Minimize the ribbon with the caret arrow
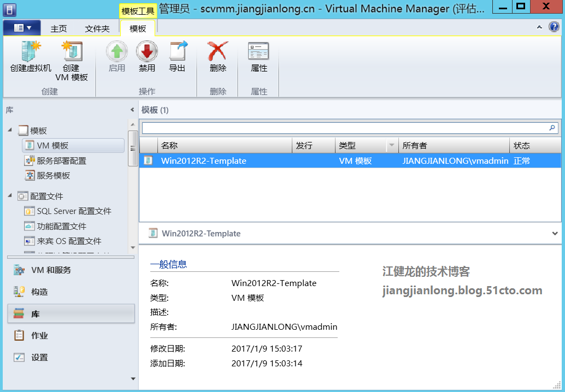This screenshot has width=565, height=392. pyautogui.click(x=539, y=27)
